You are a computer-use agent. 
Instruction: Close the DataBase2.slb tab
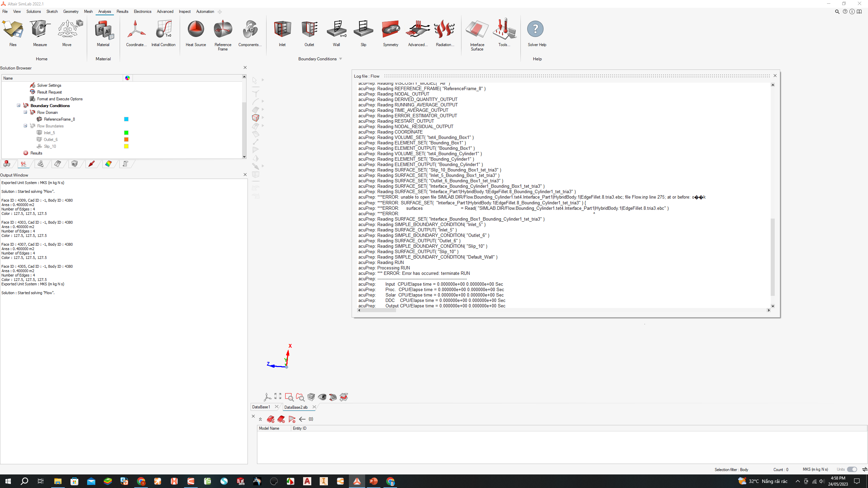tap(314, 407)
